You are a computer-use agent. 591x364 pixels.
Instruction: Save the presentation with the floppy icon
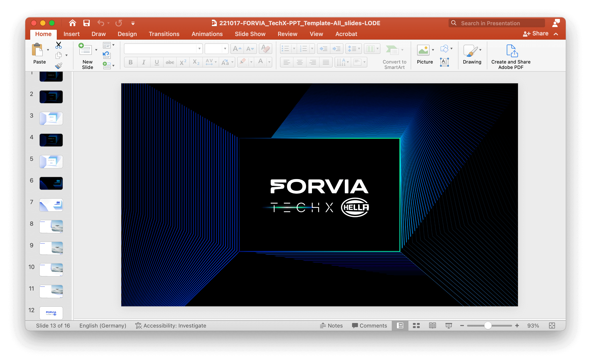(87, 23)
